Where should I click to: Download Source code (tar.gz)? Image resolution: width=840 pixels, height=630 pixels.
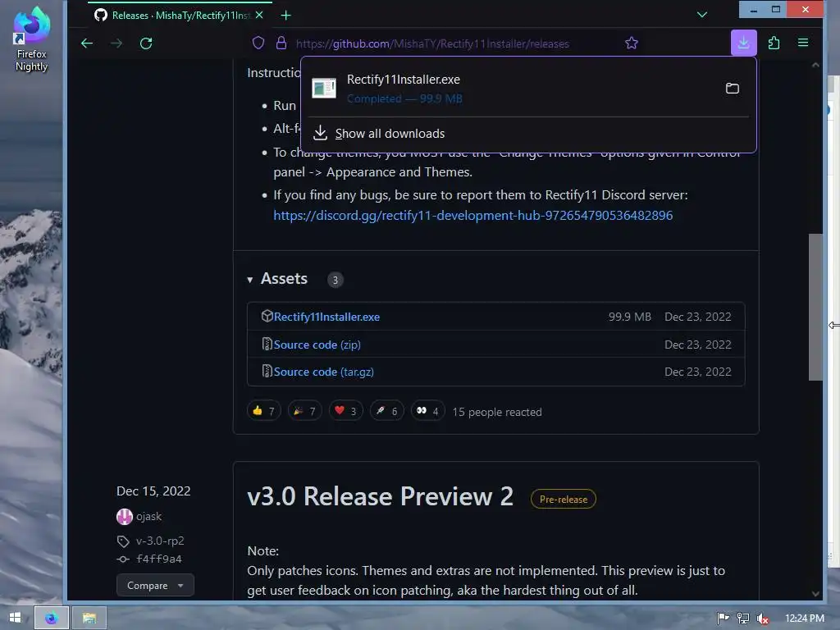[x=323, y=372]
